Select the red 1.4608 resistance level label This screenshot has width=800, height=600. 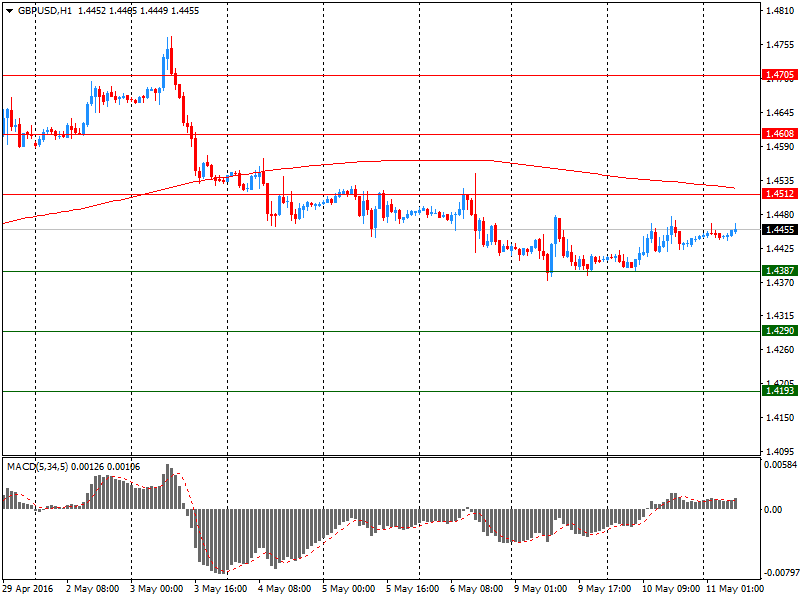click(x=780, y=134)
